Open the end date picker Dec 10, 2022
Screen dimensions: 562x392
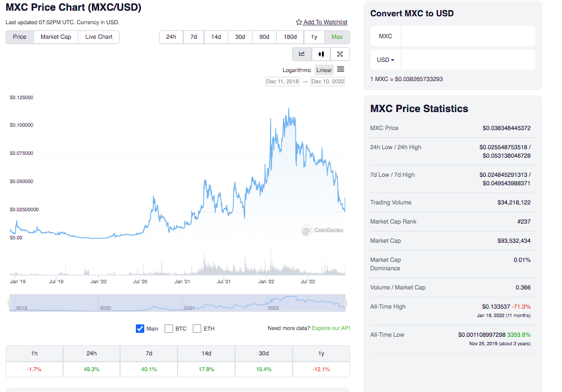click(x=328, y=82)
